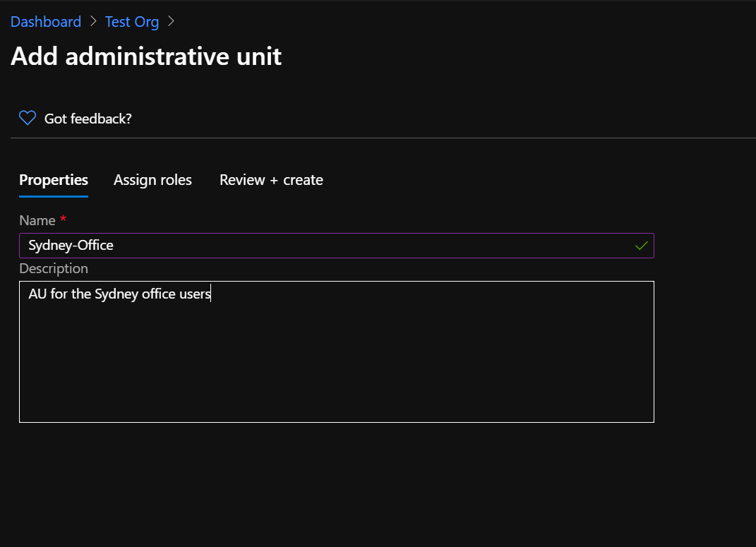Click the red required asterisk beside Name
This screenshot has height=547, width=756.
(63, 220)
